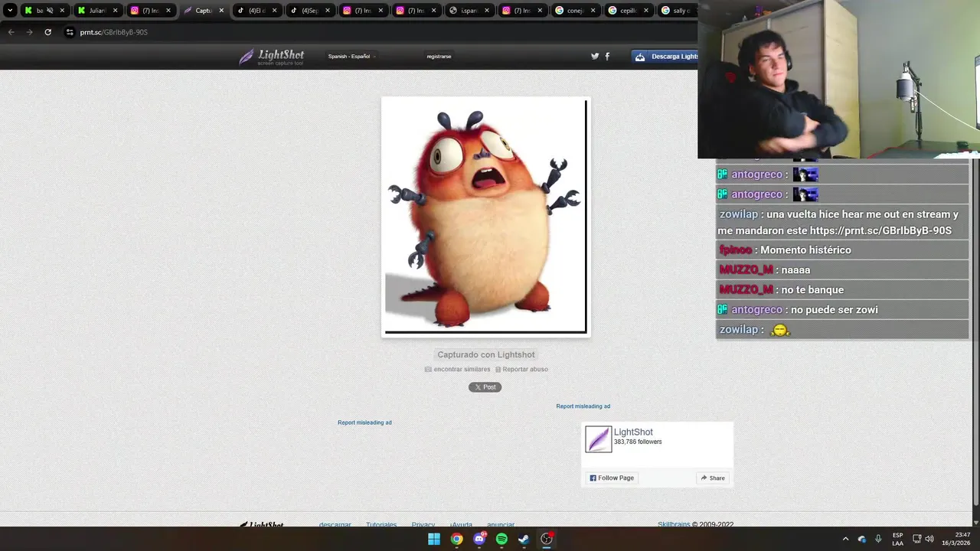
Task: Open the Spanish - Español language dropdown
Action: tap(351, 57)
